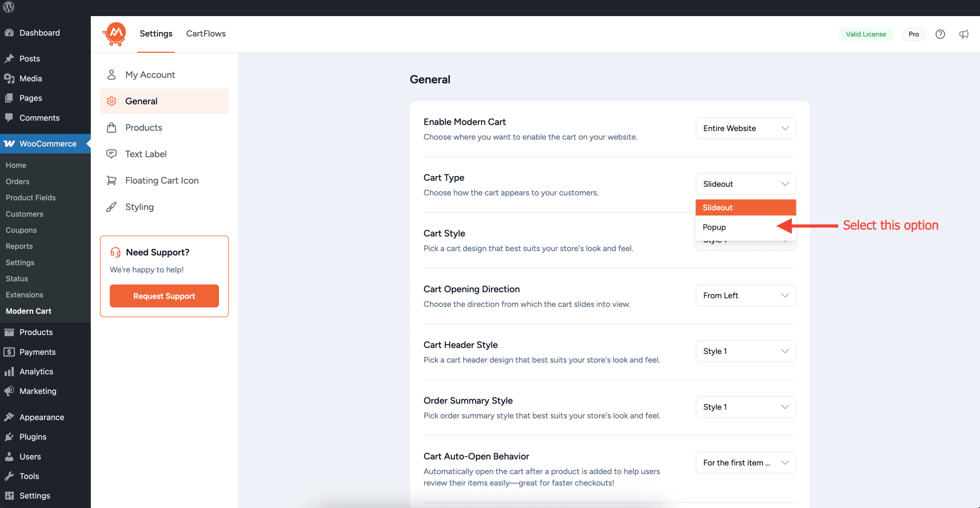The image size is (980, 508).
Task: Open the Styling settings section
Action: pos(164,207)
